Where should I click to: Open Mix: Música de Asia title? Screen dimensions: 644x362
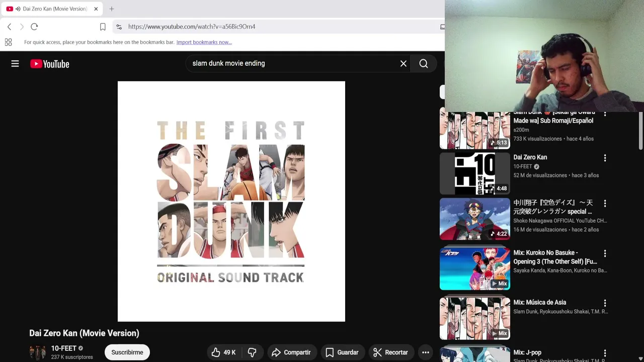tap(539, 302)
